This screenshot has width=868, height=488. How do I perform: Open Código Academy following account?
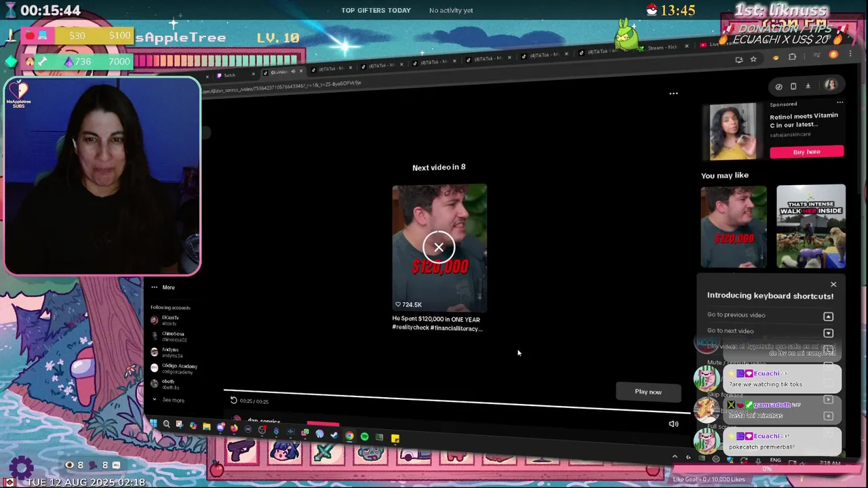(174, 369)
